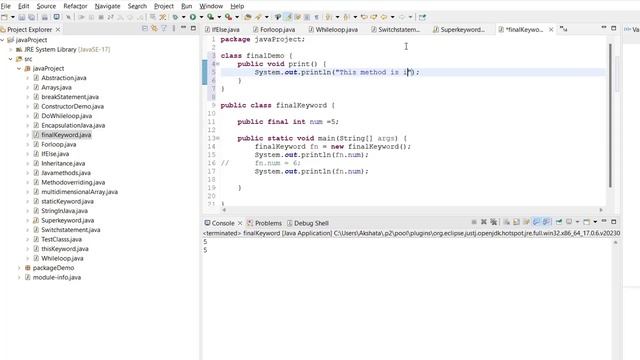This screenshot has height=360, width=640.
Task: Launch the Debug toolbar icon
Action: [175, 17]
